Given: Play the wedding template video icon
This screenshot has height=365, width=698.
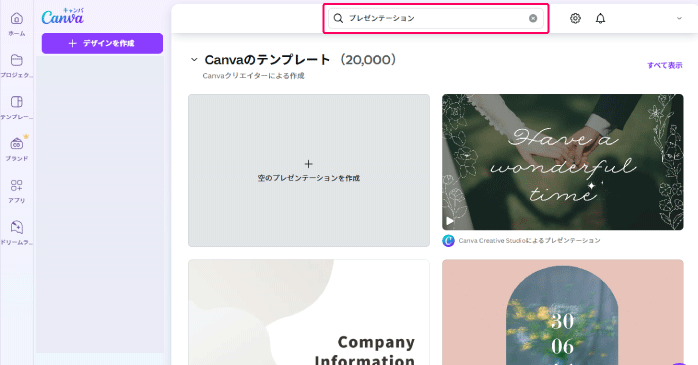Looking at the screenshot, I should click(x=450, y=221).
